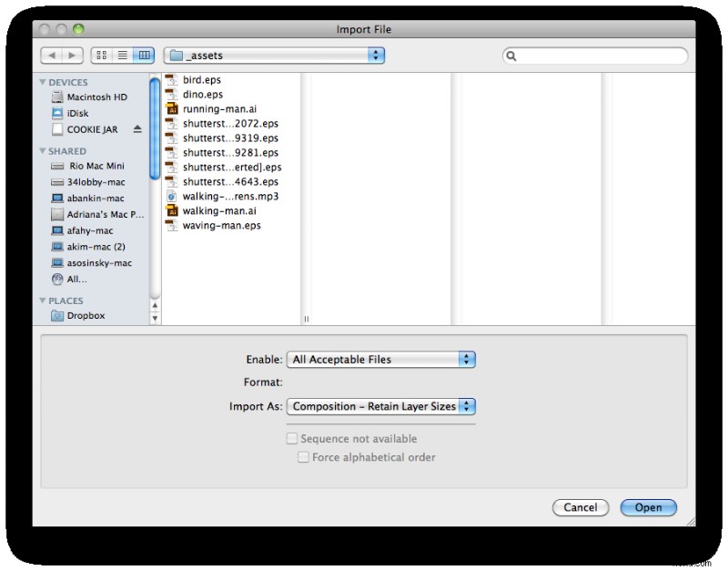728x571 pixels.
Task: Open the Import As dropdown
Action: [380, 407]
